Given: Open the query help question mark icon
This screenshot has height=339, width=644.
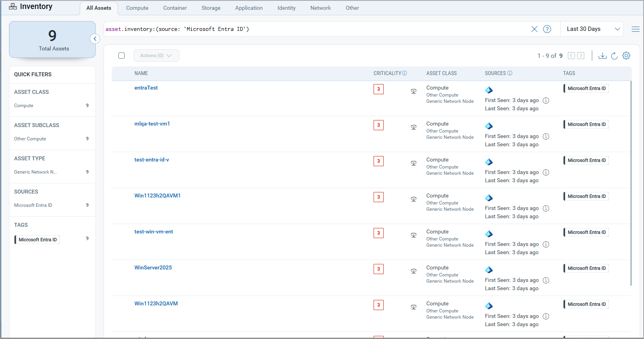Looking at the screenshot, I should click(x=547, y=29).
